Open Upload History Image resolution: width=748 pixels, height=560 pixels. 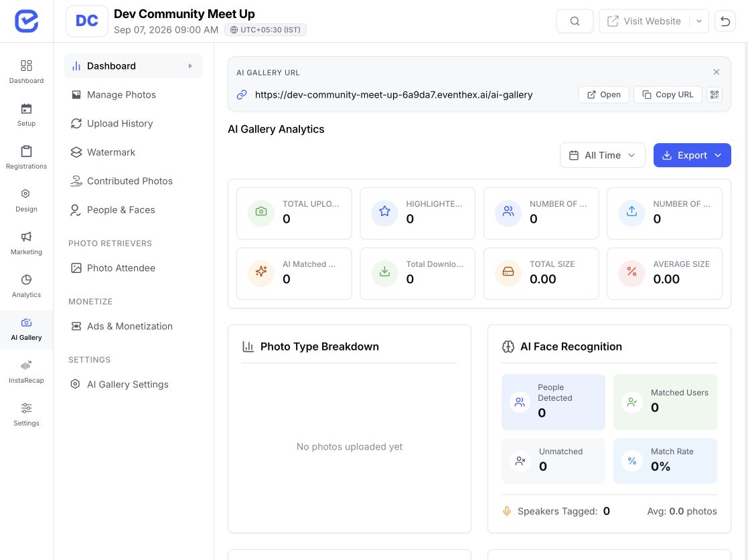(133, 123)
